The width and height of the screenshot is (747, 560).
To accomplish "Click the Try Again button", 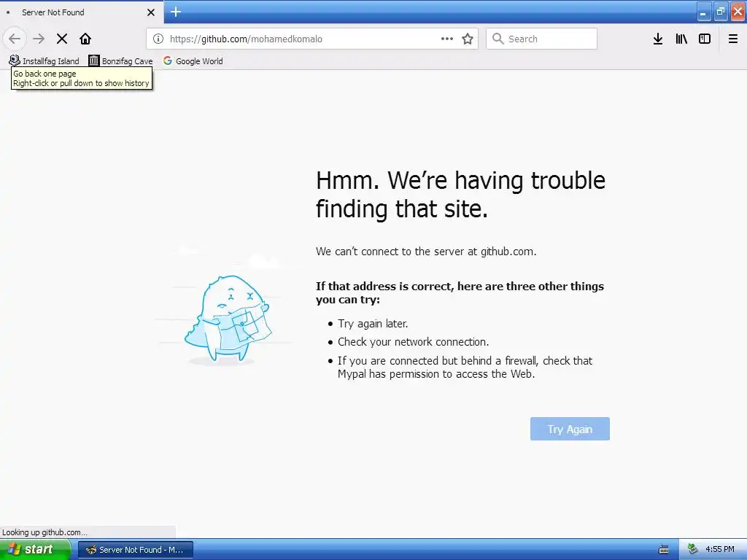I will (570, 429).
